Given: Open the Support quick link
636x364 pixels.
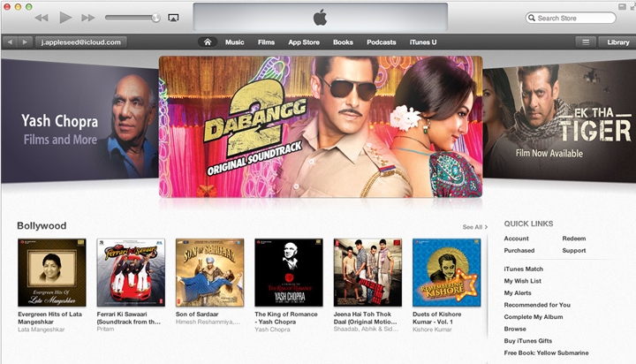Looking at the screenshot, I should coord(573,250).
